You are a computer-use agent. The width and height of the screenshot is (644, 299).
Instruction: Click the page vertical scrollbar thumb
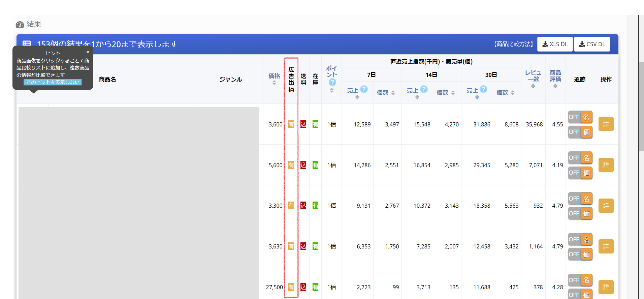[x=641, y=106]
